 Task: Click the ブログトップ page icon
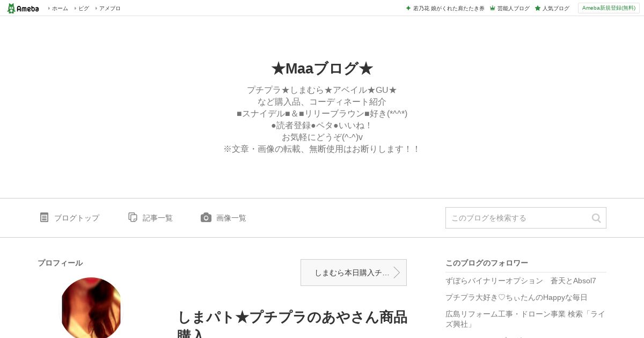pos(44,217)
